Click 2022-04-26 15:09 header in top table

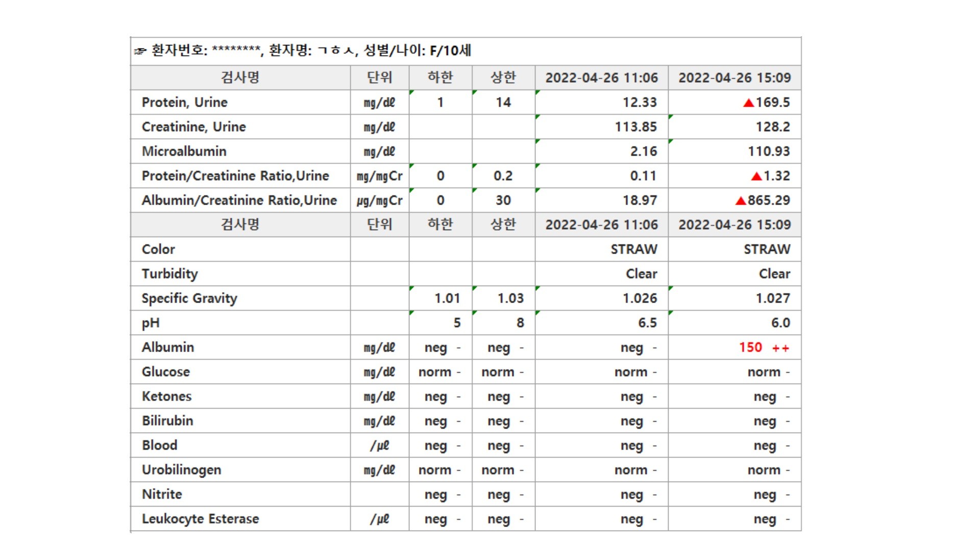pos(734,78)
